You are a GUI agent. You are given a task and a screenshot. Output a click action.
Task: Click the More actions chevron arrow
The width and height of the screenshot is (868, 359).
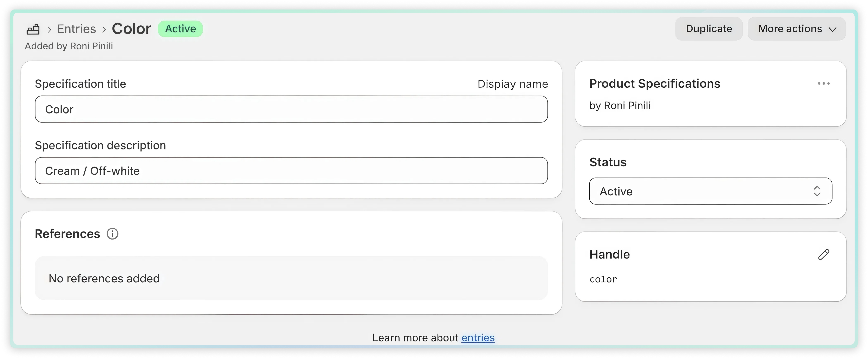(833, 30)
